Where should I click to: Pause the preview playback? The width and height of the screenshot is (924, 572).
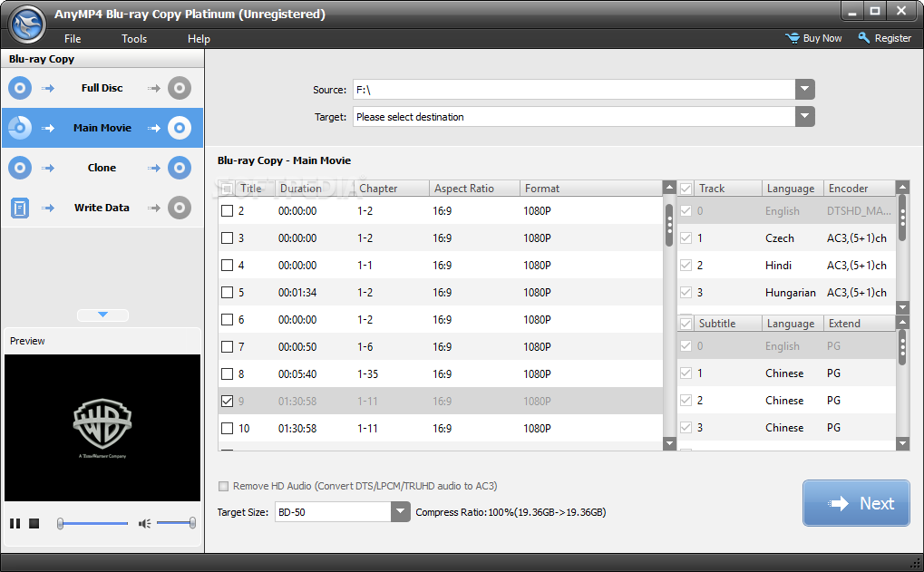tap(15, 523)
